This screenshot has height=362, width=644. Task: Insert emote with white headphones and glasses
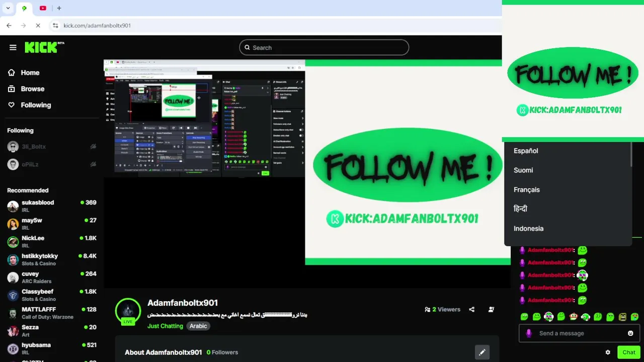point(549,317)
